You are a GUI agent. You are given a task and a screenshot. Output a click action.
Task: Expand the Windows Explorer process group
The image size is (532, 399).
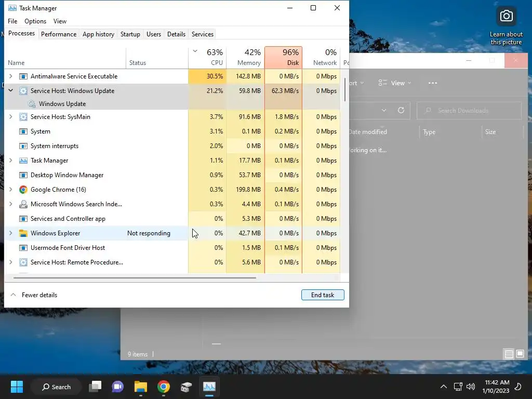tap(10, 233)
